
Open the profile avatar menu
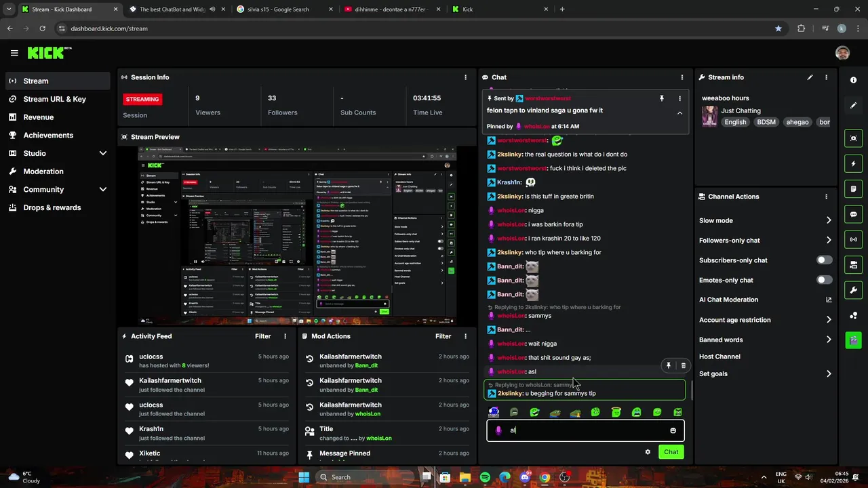coord(842,53)
